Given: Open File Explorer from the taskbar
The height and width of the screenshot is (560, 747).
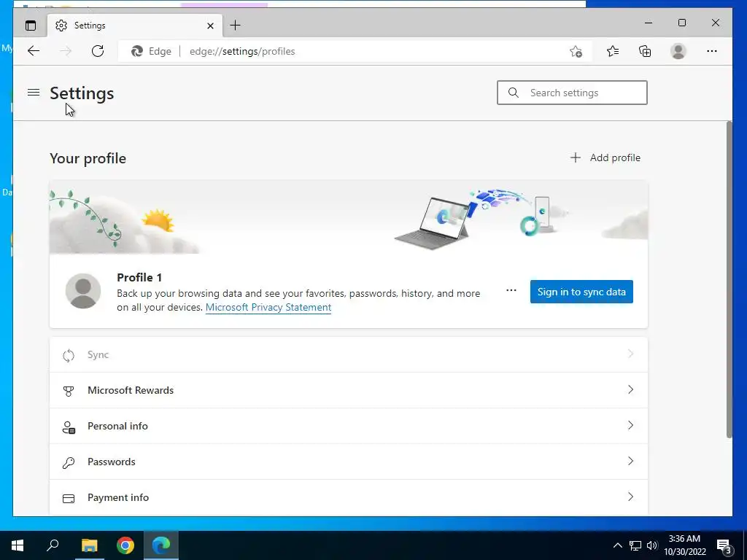Looking at the screenshot, I should [x=89, y=545].
